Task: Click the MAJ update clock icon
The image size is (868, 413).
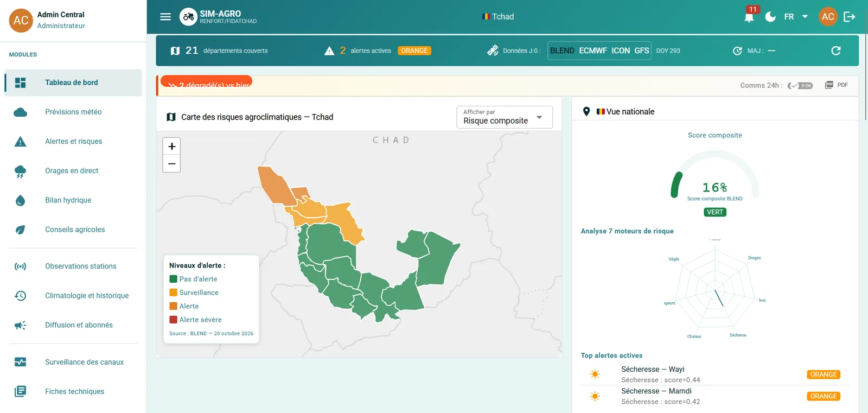Action: click(x=737, y=50)
